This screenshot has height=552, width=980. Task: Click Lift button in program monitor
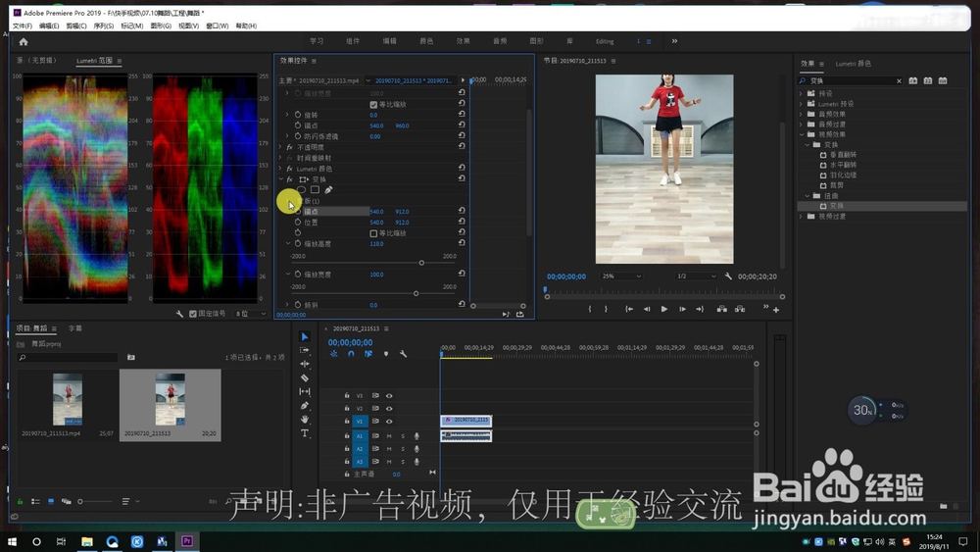pos(722,309)
